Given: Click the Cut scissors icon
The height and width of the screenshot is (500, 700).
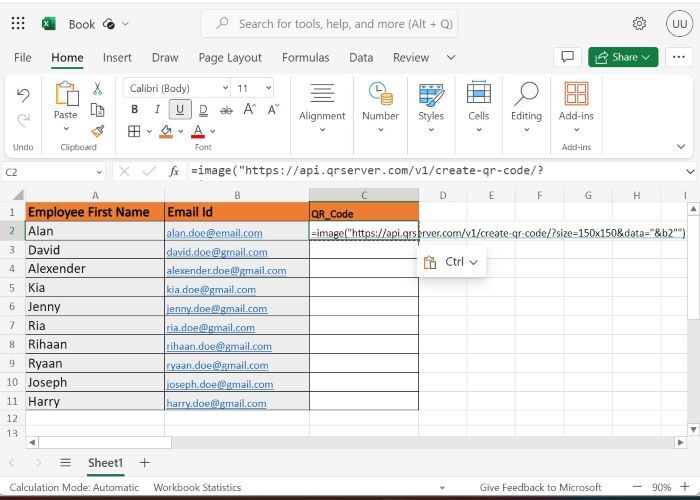Looking at the screenshot, I should tap(97, 88).
